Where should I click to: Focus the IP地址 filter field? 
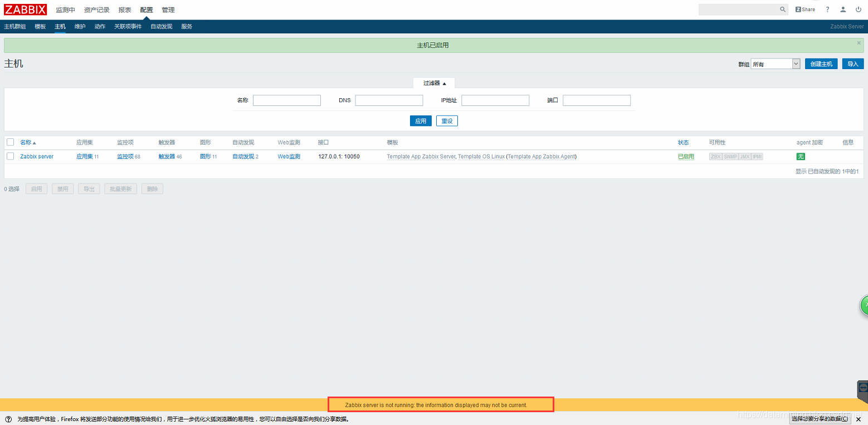(495, 100)
